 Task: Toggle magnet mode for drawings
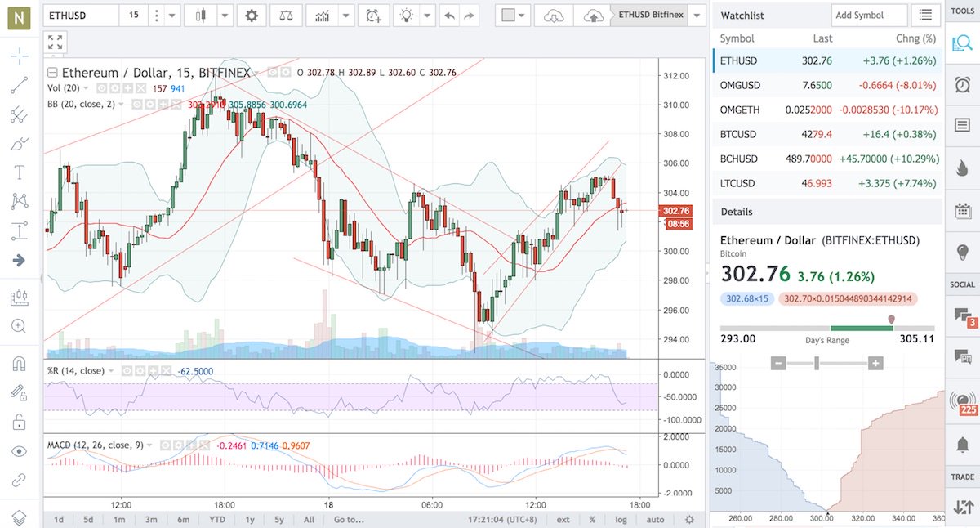(x=20, y=364)
